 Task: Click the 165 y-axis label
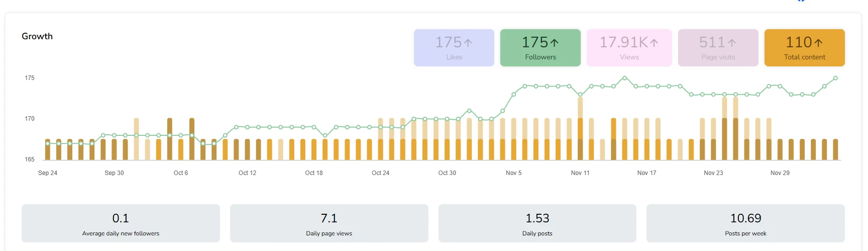coord(30,159)
